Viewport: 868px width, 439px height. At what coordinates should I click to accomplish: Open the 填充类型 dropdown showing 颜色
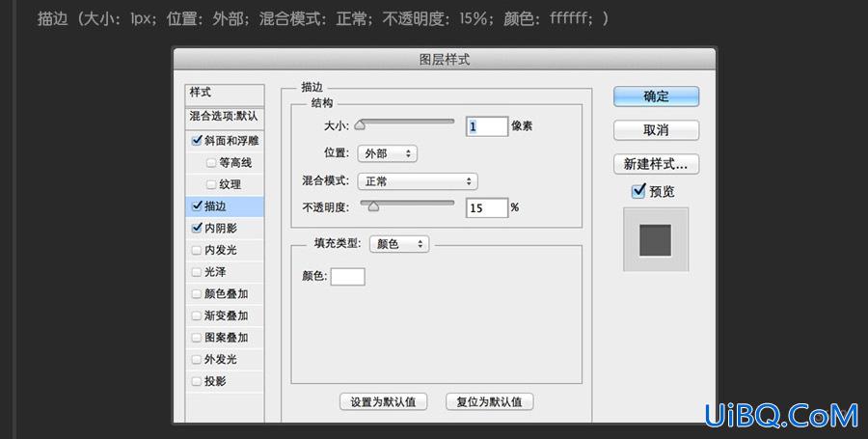pos(399,243)
